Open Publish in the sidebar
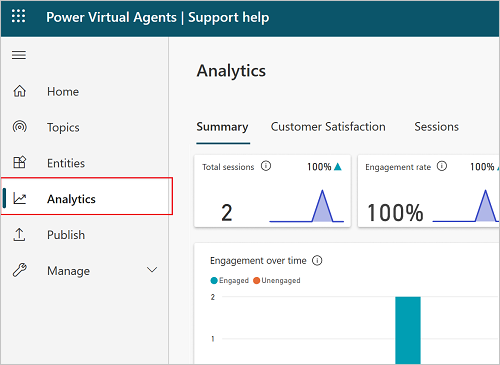Screen dimensions: 500x365 coord(85,235)
